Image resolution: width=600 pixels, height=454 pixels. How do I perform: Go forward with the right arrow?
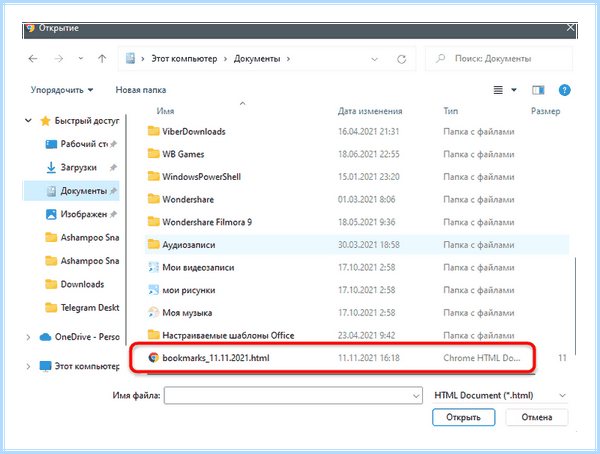(59, 59)
